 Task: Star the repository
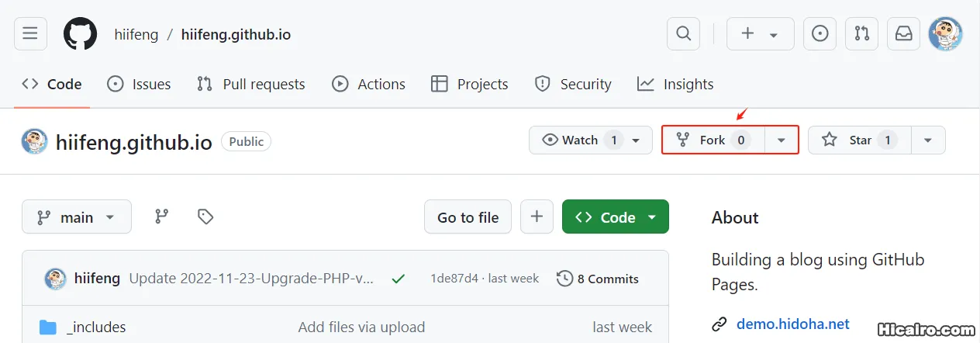pos(859,140)
